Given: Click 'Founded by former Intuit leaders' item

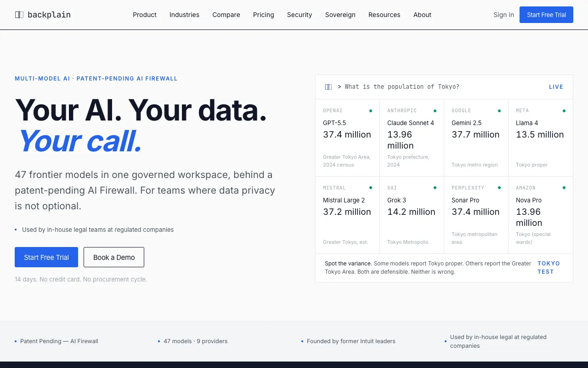Looking at the screenshot, I should click(x=351, y=341).
